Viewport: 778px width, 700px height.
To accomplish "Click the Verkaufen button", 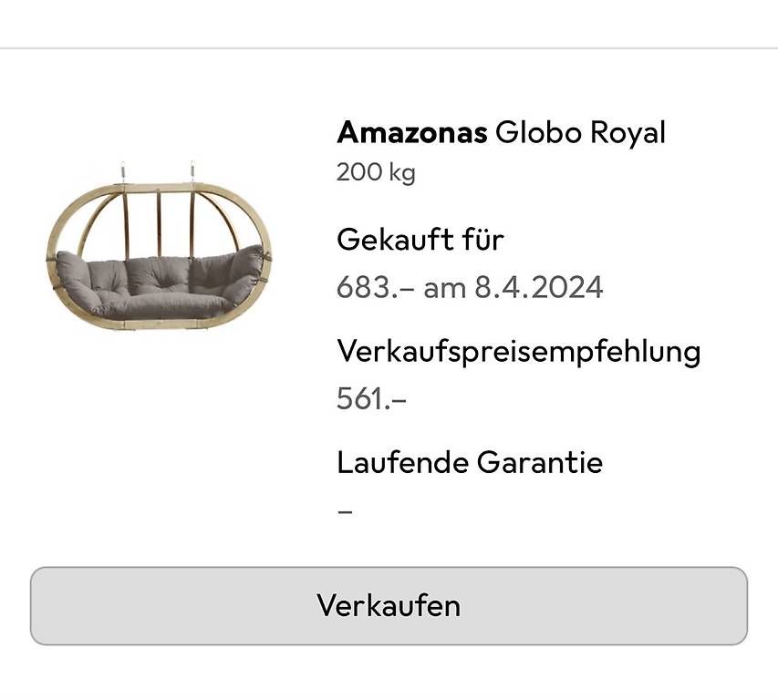I will pyautogui.click(x=389, y=606).
